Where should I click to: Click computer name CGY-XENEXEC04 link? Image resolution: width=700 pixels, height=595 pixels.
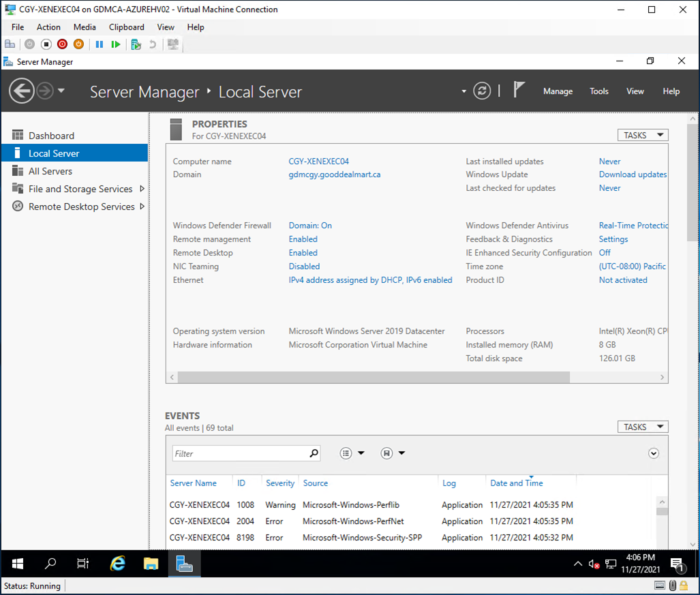(318, 161)
